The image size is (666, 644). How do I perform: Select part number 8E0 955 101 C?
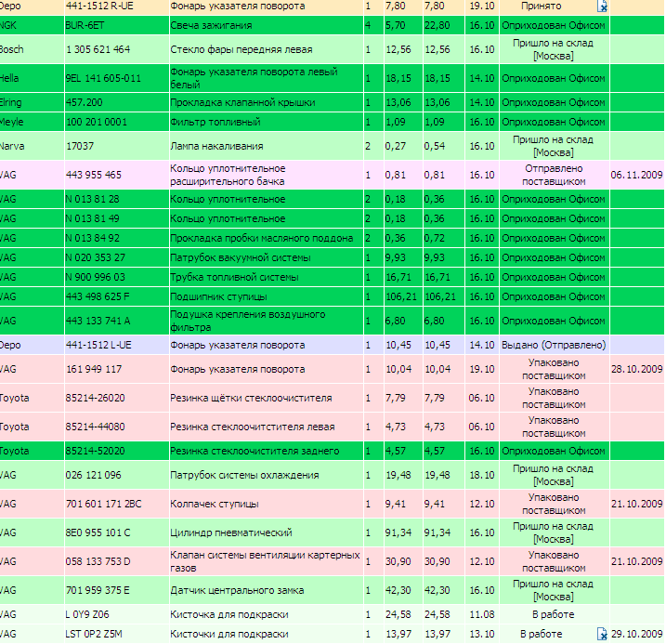98,532
